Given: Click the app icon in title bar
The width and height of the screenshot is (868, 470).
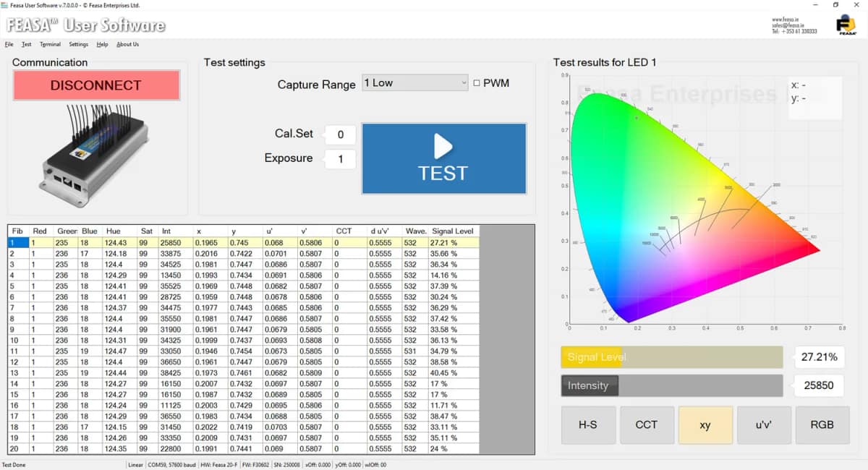Looking at the screenshot, I should [x=5, y=5].
